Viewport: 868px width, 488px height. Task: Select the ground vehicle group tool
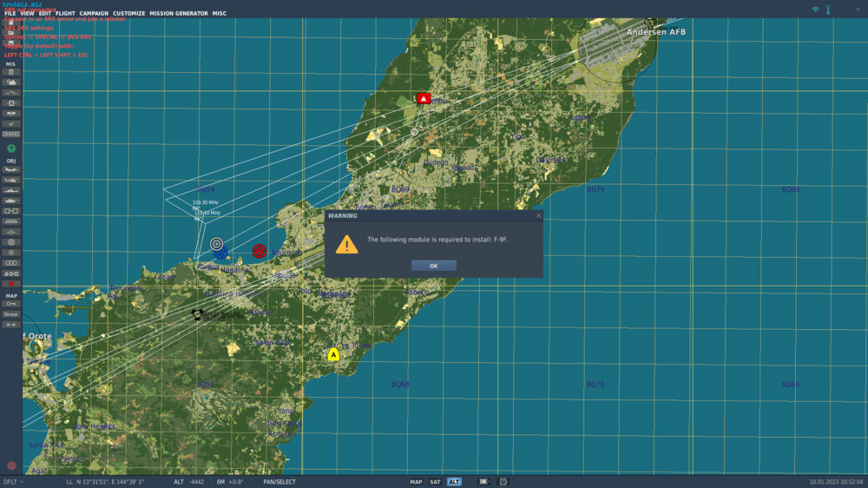coord(11,201)
